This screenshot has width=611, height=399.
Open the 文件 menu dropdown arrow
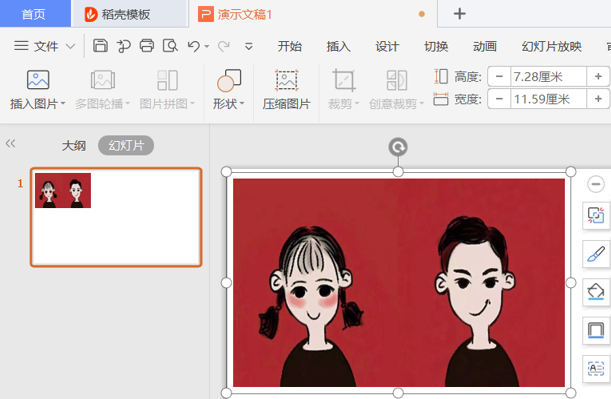[70, 46]
